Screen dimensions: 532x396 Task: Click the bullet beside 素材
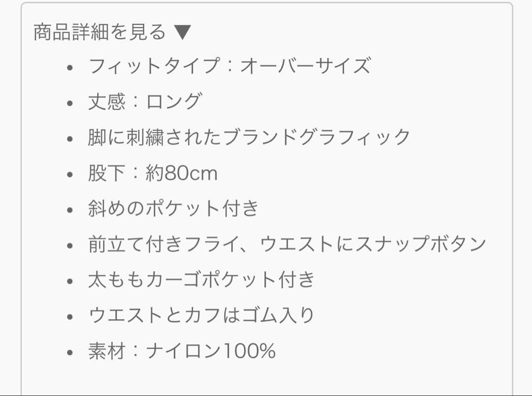pyautogui.click(x=70, y=353)
